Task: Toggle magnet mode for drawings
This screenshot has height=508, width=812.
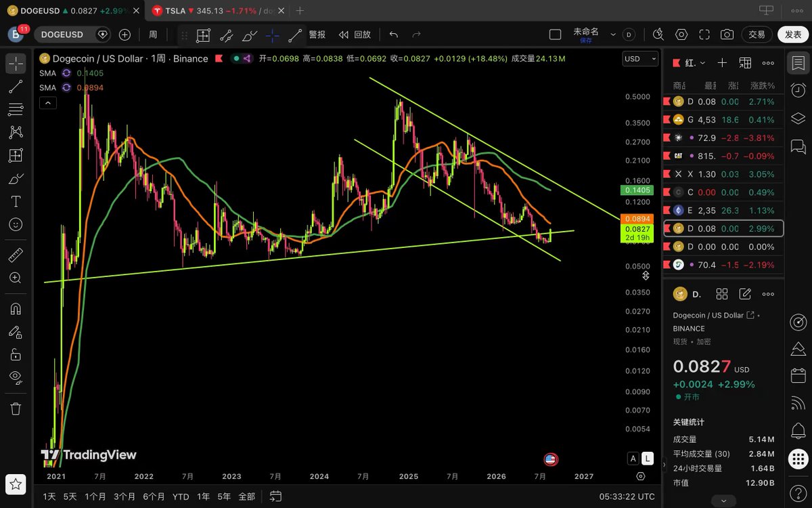Action: pyautogui.click(x=16, y=309)
